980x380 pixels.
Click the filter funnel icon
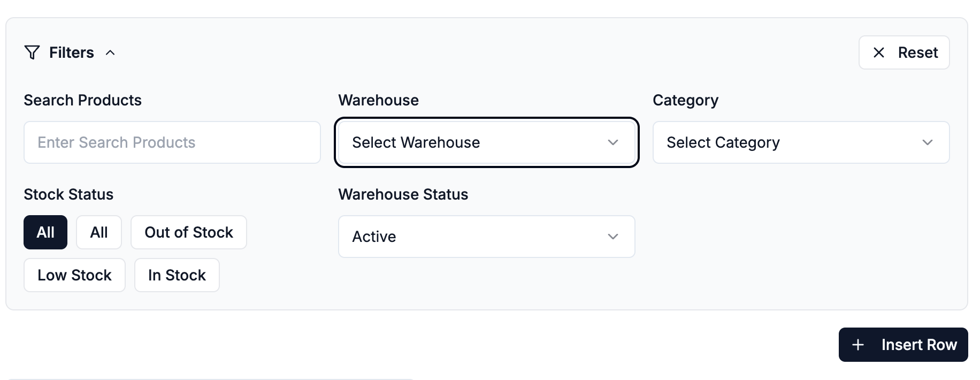click(32, 52)
